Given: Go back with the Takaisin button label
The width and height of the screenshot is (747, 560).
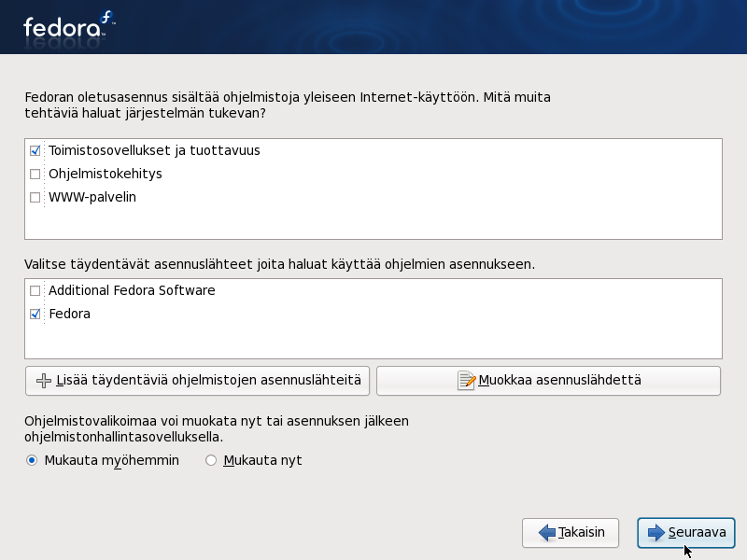Looking at the screenshot, I should (582, 533).
